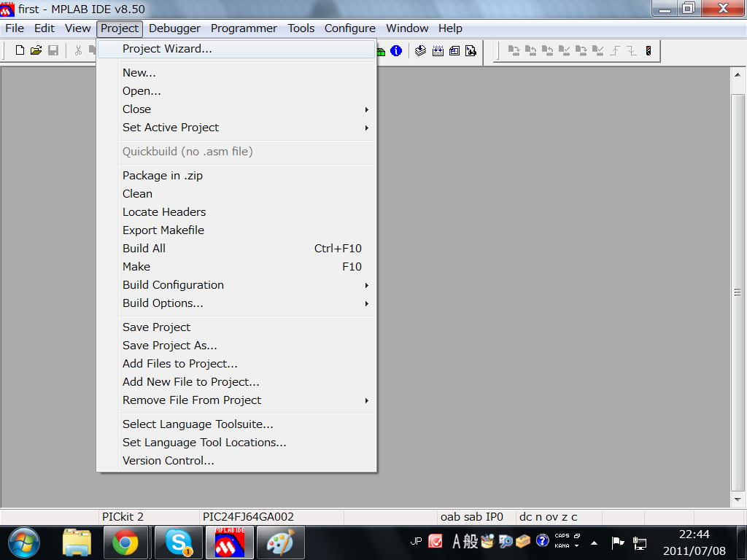
Task: Open the Configure menu
Action: click(349, 28)
